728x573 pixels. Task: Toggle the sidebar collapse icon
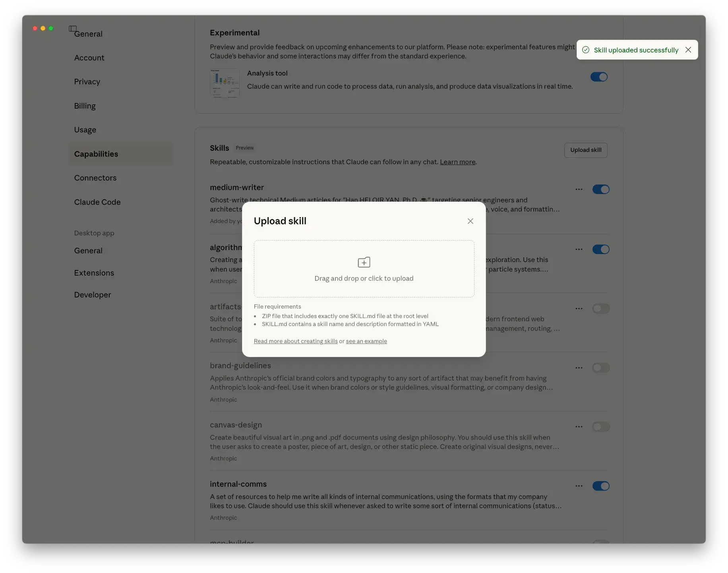72,29
